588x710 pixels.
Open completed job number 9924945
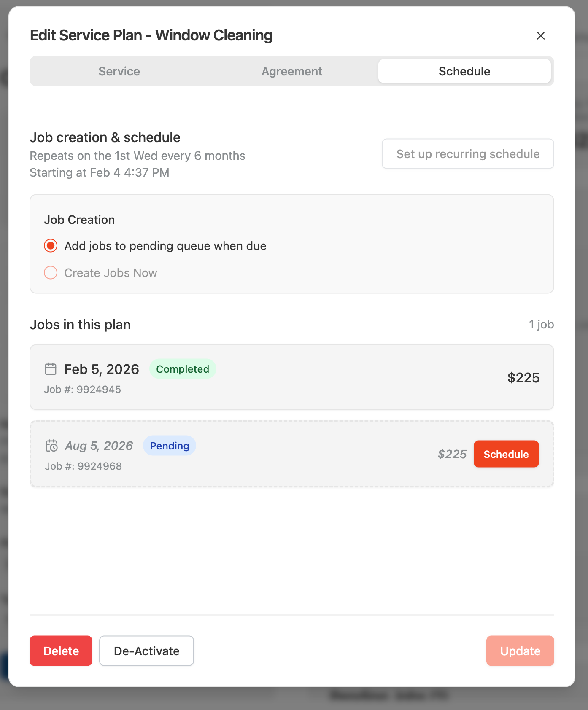pos(83,390)
